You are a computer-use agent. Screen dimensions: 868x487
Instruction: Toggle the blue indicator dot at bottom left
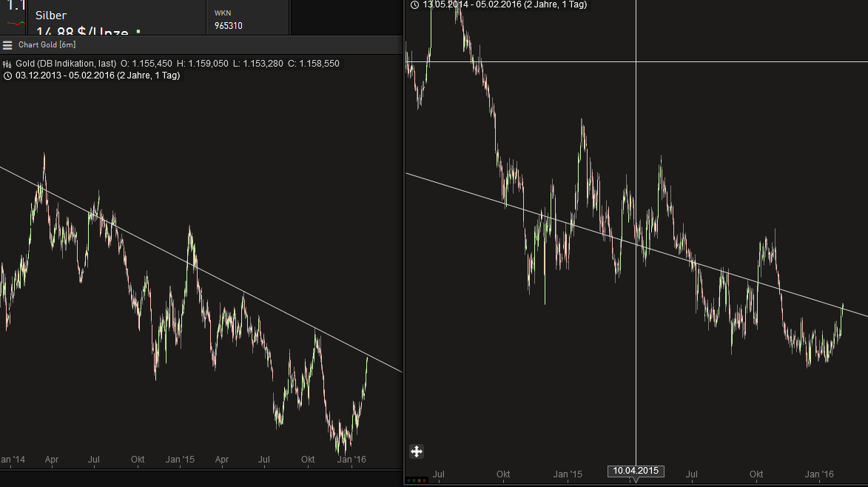tap(408, 480)
